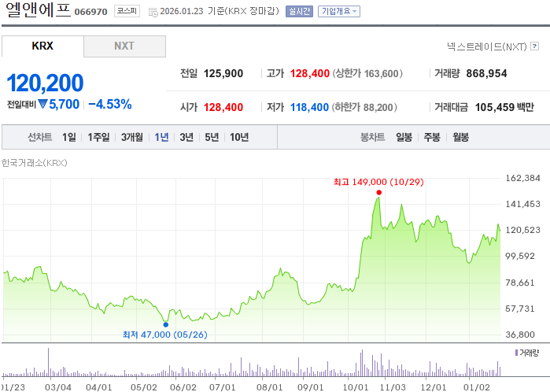Select the 10년 line chart period
Screen dimensions: 550x392
click(x=239, y=137)
